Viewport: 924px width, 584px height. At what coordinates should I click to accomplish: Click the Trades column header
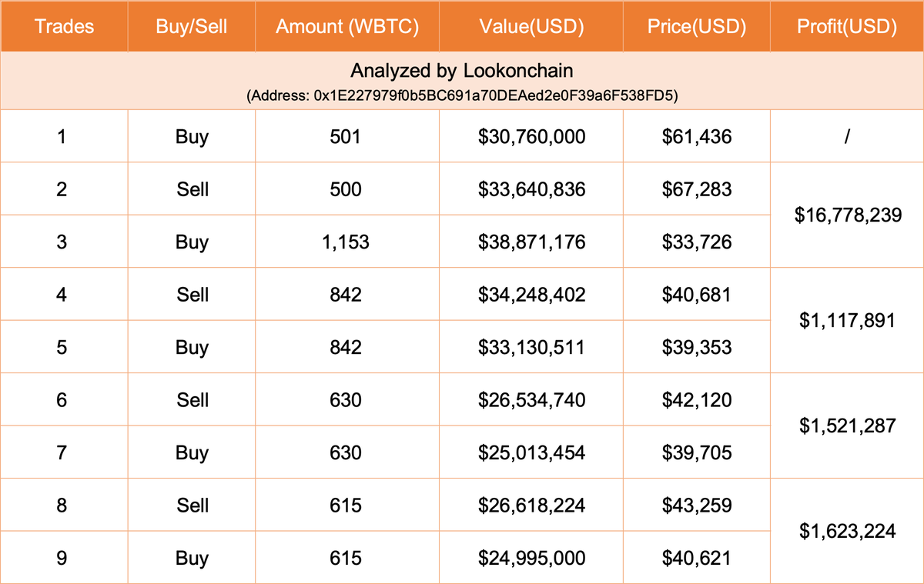pos(65,27)
